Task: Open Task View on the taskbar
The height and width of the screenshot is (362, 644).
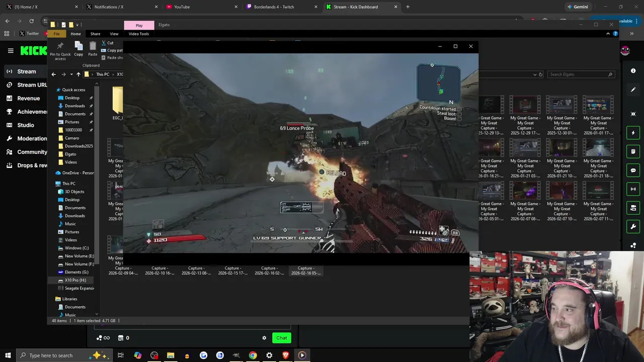Action: pyautogui.click(x=121, y=355)
